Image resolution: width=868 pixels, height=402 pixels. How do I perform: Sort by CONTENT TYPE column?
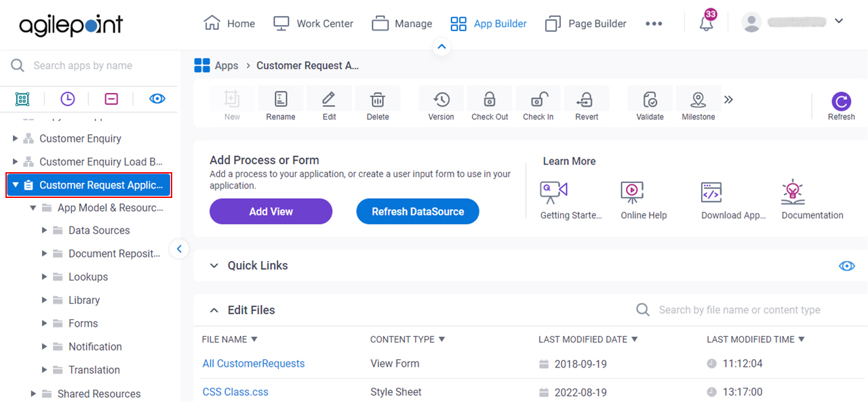408,339
